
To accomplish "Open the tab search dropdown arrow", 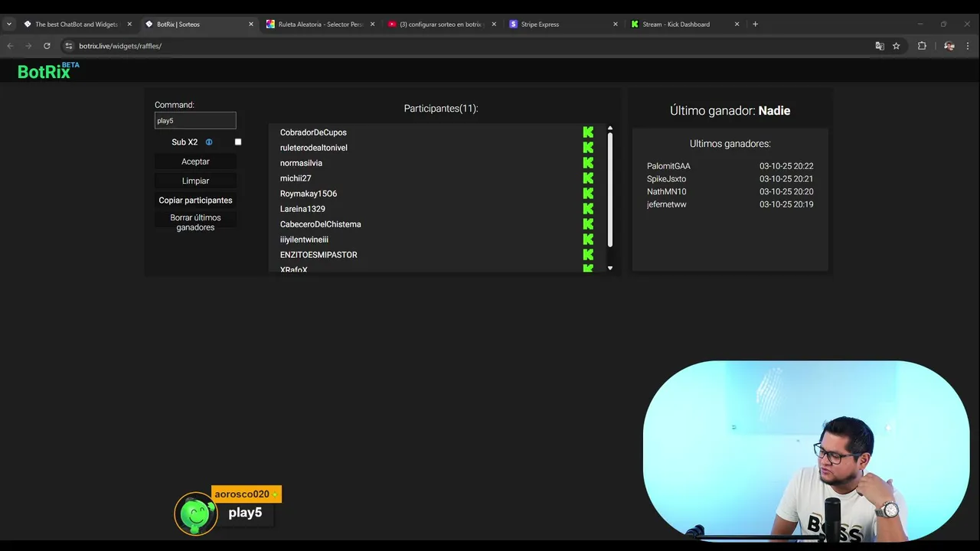I will (8, 24).
